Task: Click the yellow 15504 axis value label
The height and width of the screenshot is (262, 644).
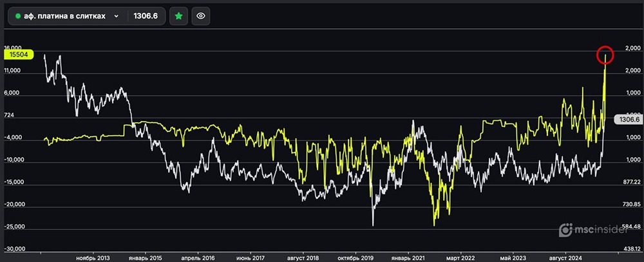Action: [19, 55]
